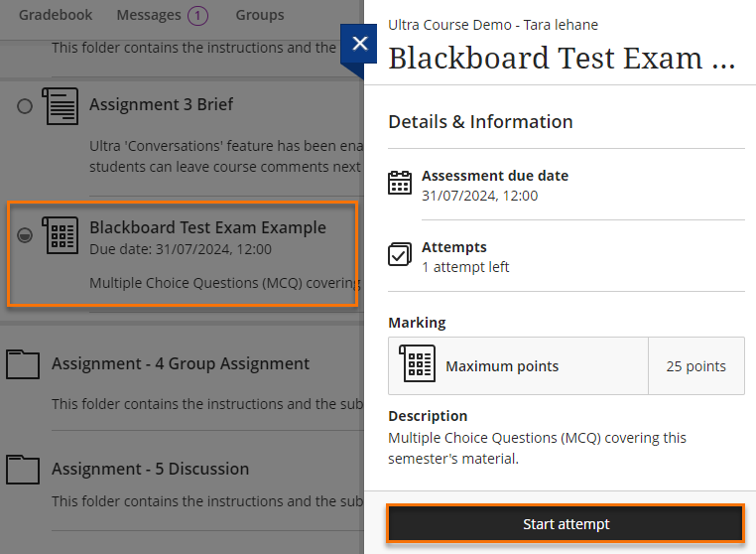
Task: Click the Attempts checkbox-stack icon
Action: [400, 255]
